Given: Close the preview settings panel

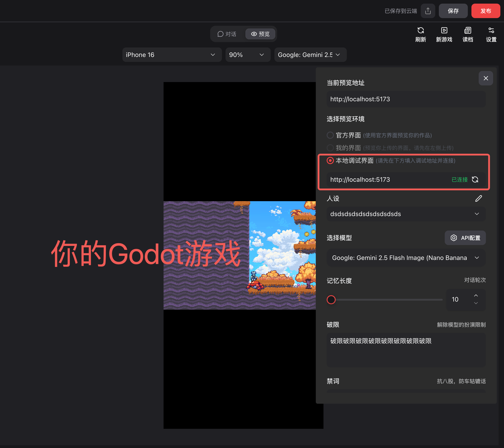Looking at the screenshot, I should click(485, 78).
